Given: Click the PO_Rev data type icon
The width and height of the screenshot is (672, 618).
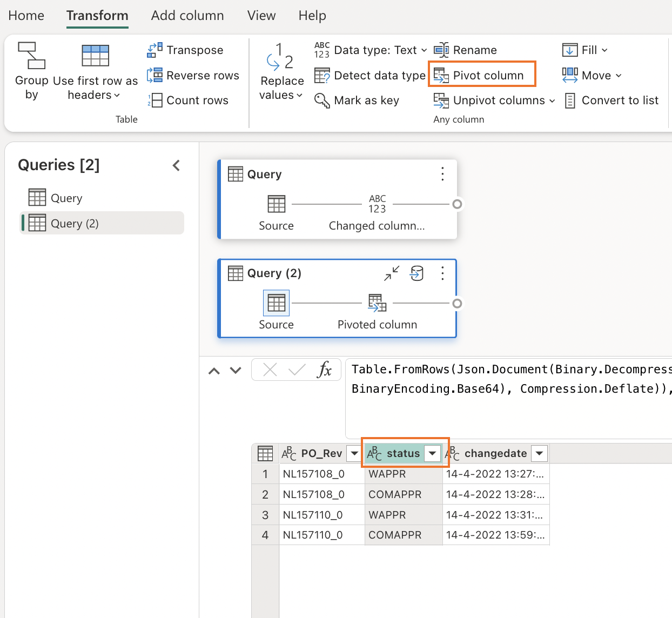Looking at the screenshot, I should [x=289, y=453].
